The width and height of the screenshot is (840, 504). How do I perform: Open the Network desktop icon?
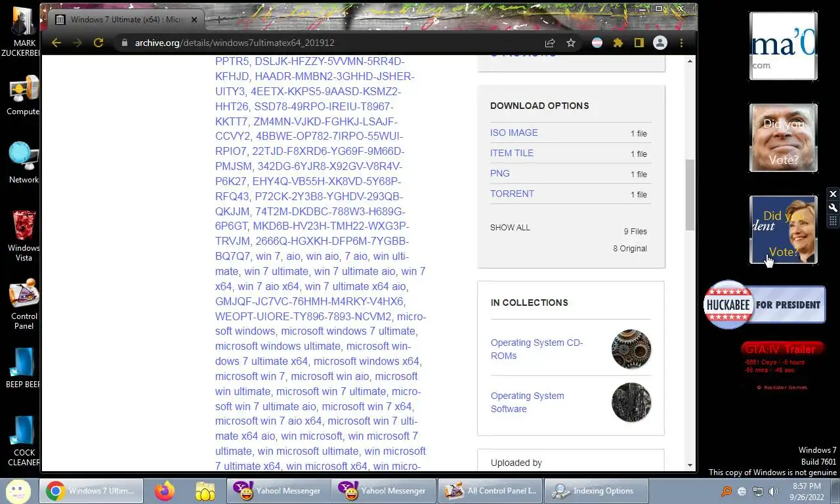24,163
